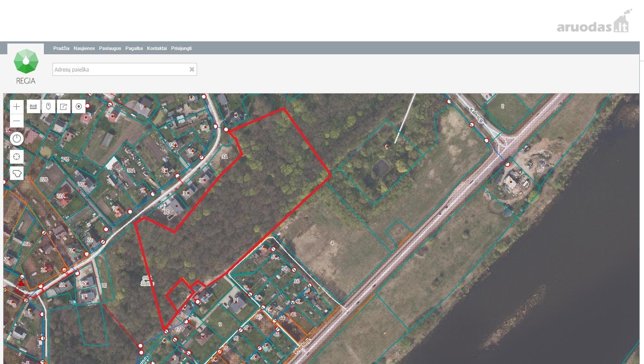Zoom out of the map
644x364 pixels.
point(17,121)
